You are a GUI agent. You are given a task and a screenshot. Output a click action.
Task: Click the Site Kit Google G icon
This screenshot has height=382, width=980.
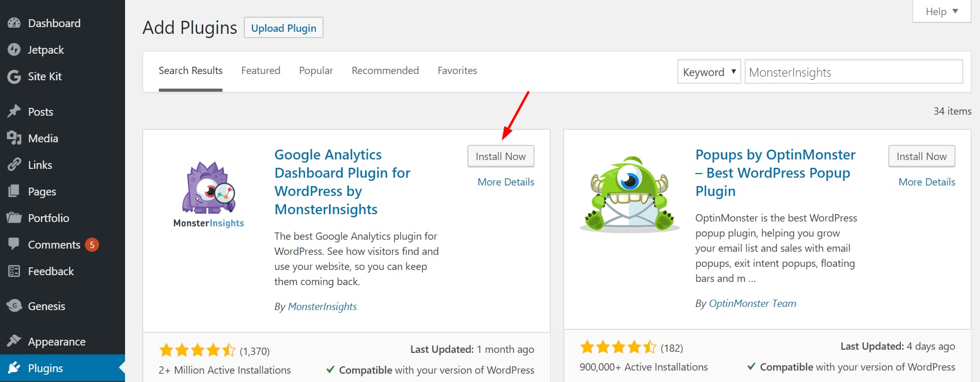tap(14, 77)
